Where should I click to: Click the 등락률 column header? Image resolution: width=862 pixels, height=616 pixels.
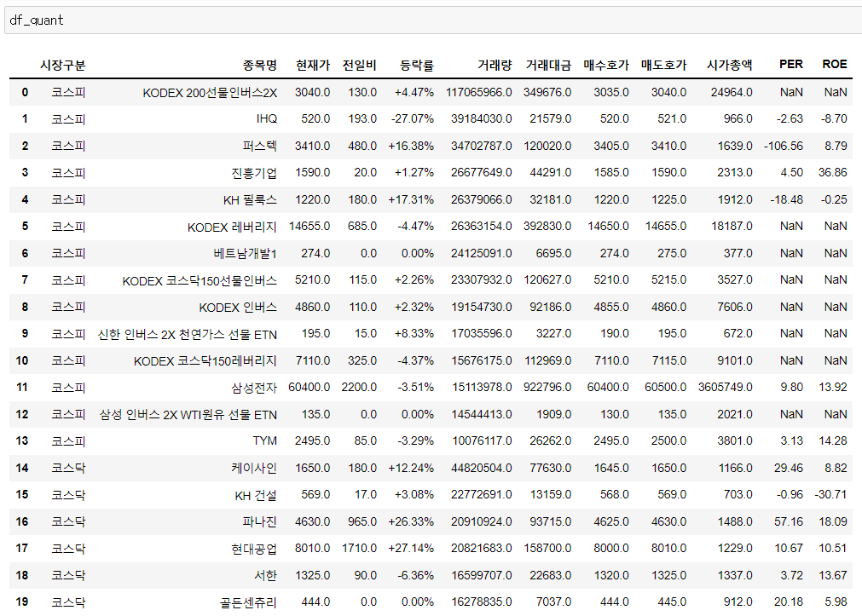(x=417, y=66)
